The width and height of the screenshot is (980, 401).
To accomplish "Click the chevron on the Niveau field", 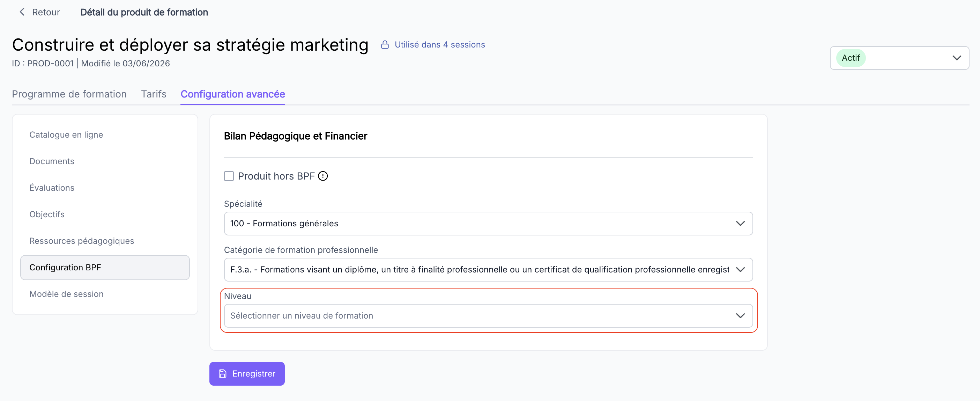I will click(740, 316).
